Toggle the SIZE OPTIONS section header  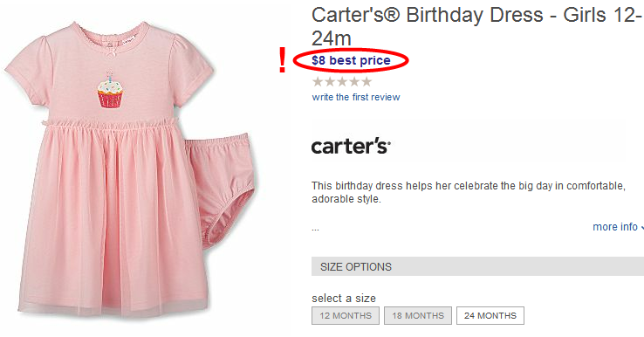click(x=477, y=267)
